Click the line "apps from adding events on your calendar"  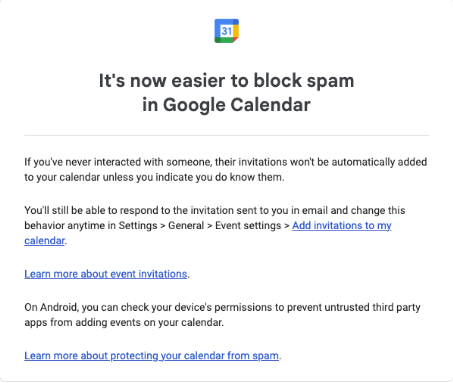[x=124, y=322]
